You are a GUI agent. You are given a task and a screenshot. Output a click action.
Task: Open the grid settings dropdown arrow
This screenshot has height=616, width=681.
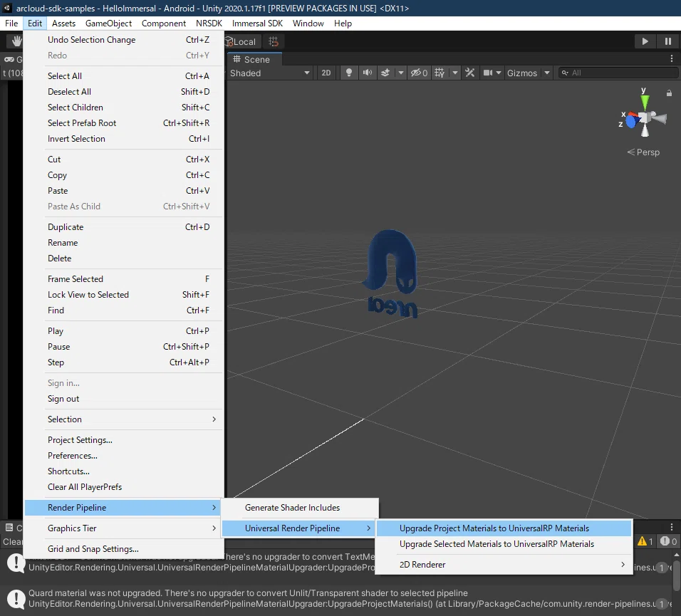pos(455,73)
